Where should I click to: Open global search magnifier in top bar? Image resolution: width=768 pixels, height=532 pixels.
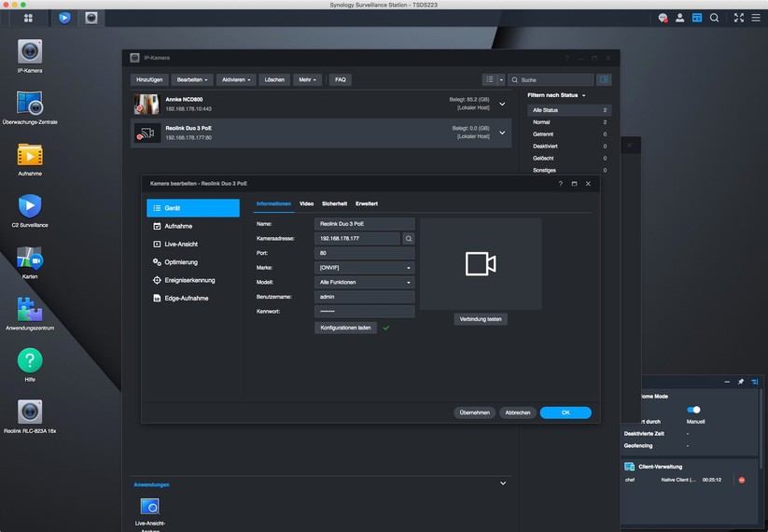pyautogui.click(x=714, y=18)
